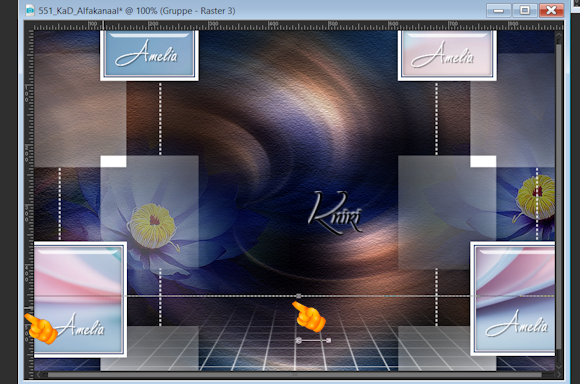This screenshot has width=580, height=384.
Task: Minimize the 551_KaD_Alfakanaal image window
Action: (499, 10)
